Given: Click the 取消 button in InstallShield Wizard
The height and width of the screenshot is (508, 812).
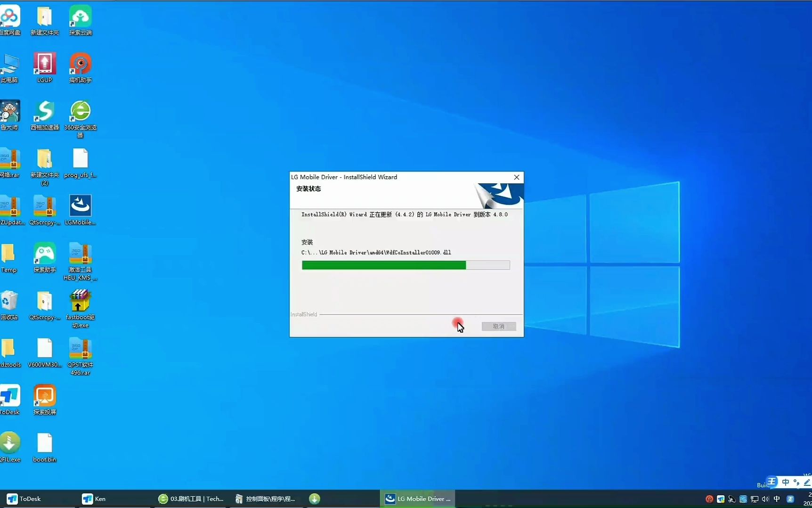Looking at the screenshot, I should coord(499,326).
